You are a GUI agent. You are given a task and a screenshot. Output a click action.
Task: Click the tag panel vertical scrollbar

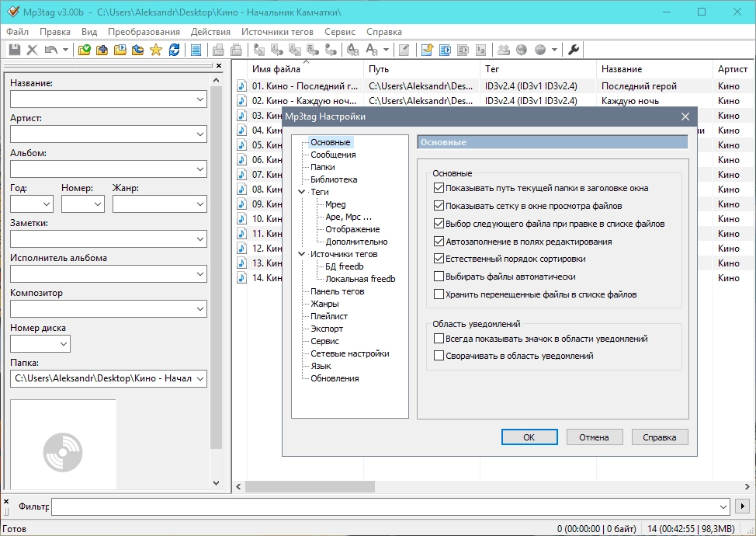tap(216, 268)
